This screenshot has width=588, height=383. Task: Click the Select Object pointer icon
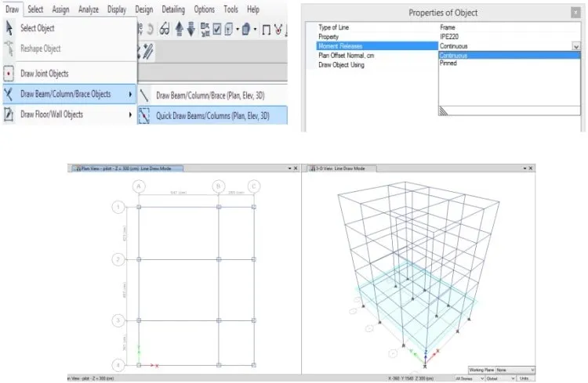(9, 28)
